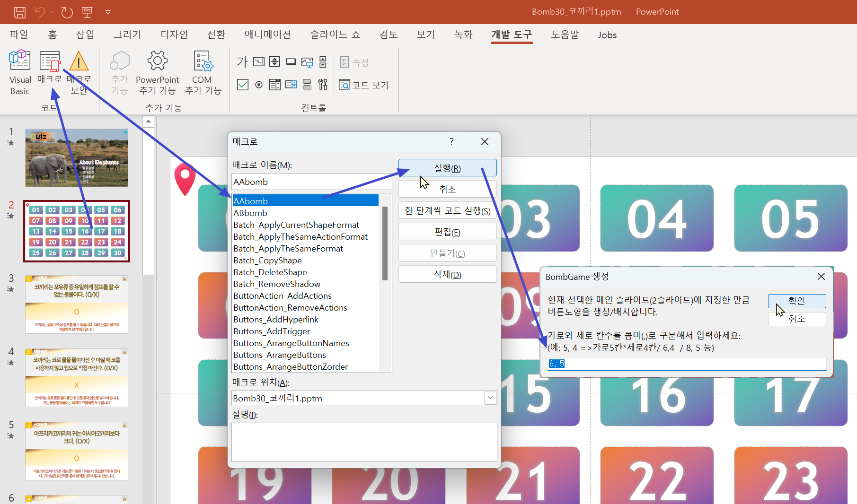Redo the last action
This screenshot has height=504, width=857.
tap(67, 12)
